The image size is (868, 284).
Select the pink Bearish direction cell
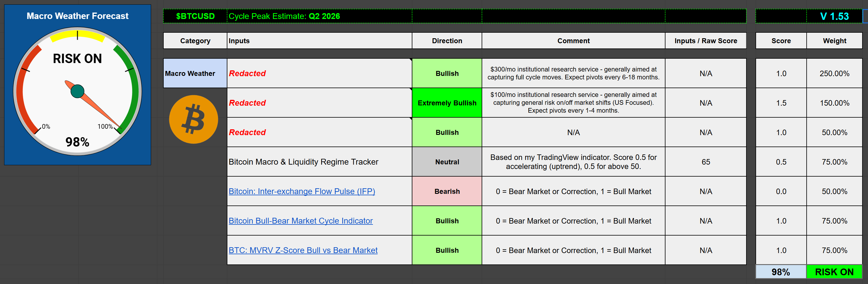tap(447, 191)
